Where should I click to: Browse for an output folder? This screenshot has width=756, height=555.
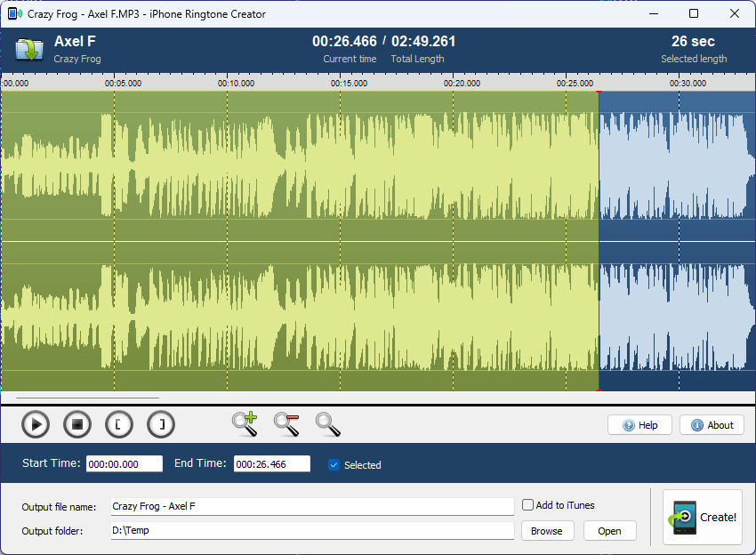[x=548, y=531]
